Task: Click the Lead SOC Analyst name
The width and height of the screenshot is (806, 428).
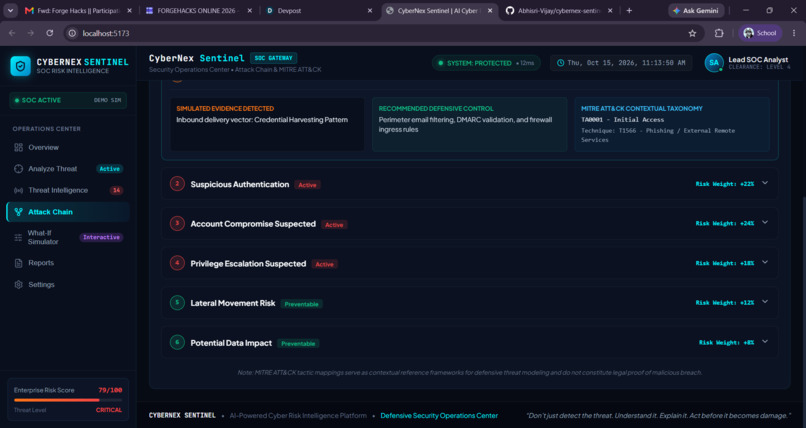Action: tap(758, 60)
